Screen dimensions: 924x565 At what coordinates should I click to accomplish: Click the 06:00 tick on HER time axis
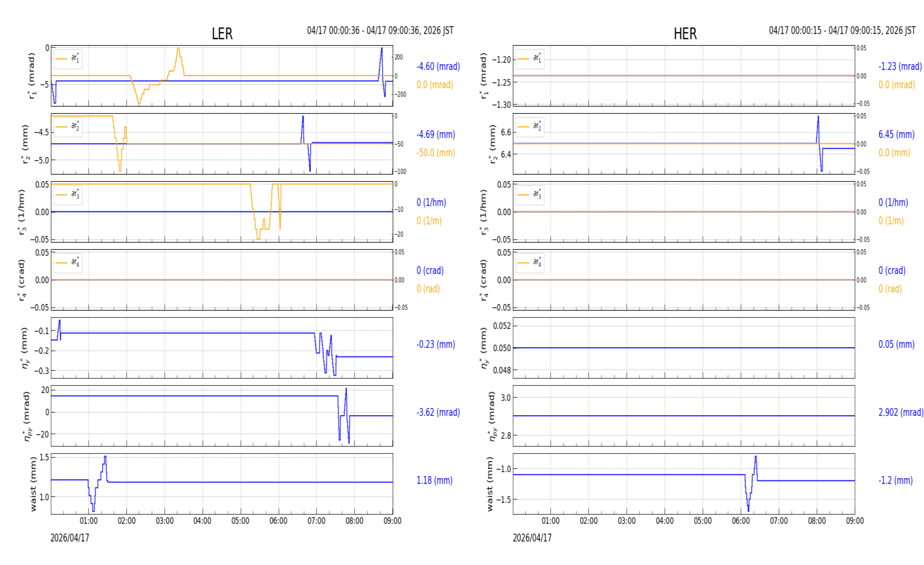coord(741,521)
